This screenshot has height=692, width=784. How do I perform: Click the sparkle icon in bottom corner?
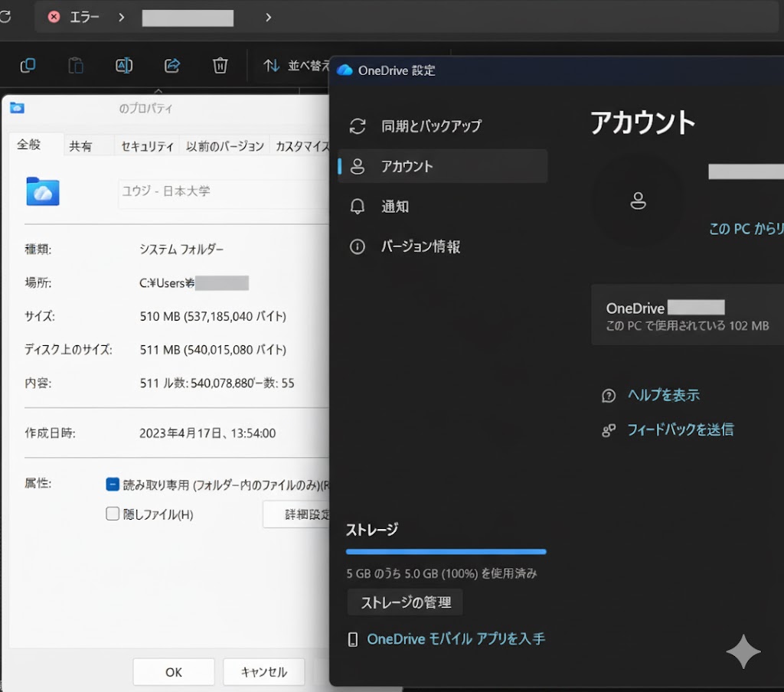click(x=743, y=651)
